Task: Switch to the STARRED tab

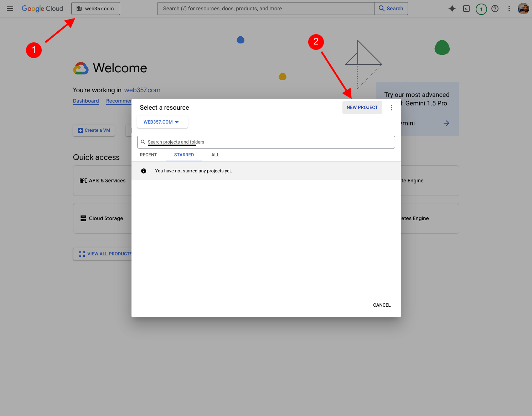Action: (184, 155)
